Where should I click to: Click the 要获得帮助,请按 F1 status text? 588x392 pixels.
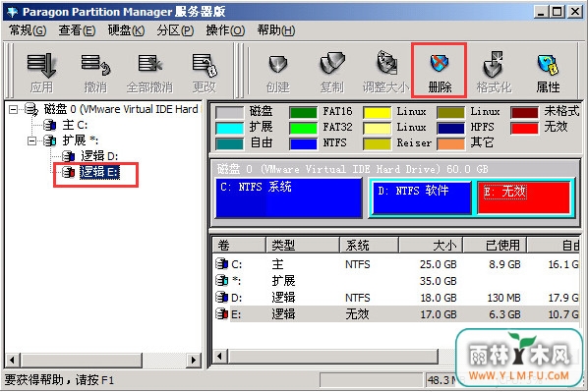click(59, 380)
